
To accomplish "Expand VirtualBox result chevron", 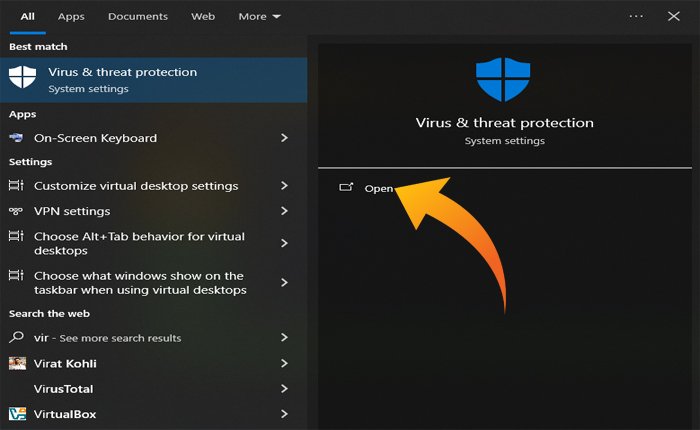I will click(284, 414).
